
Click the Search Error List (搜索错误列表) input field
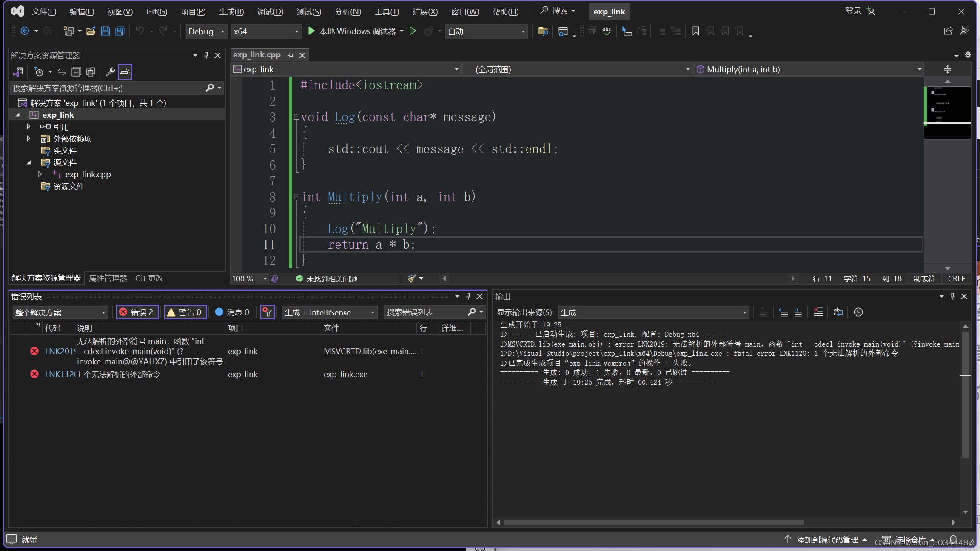coord(425,312)
